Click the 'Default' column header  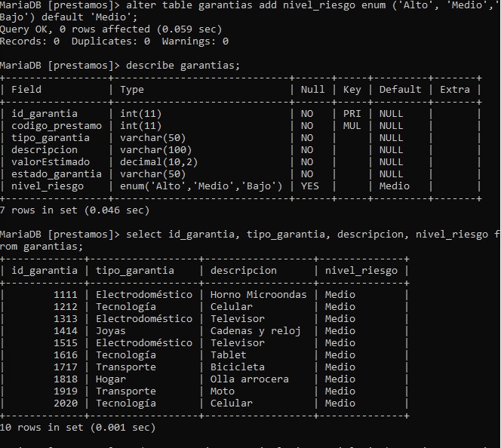400,90
